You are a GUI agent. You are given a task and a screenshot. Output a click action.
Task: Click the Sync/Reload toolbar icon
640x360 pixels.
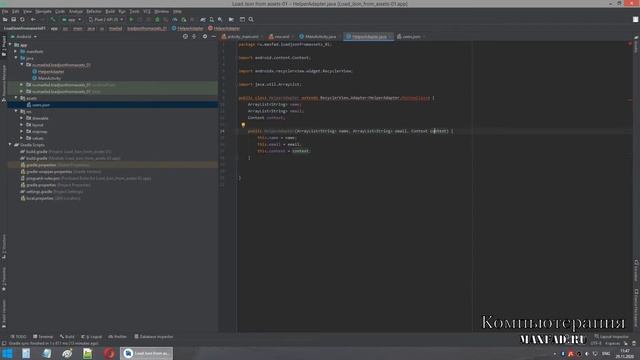click(x=22, y=20)
